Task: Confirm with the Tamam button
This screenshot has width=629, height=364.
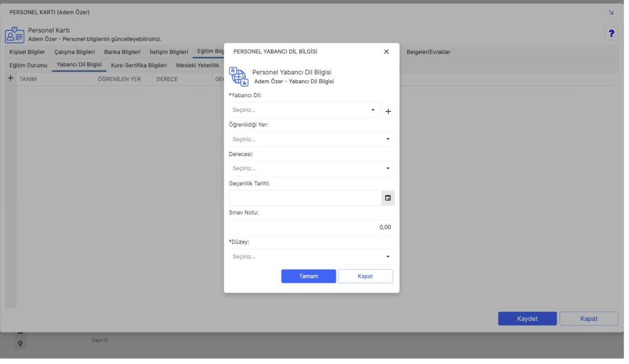Action: click(309, 276)
